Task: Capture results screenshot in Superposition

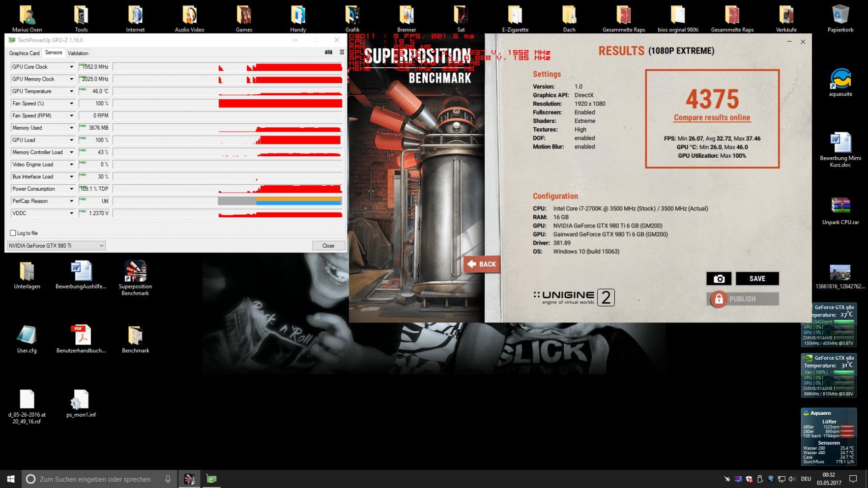Action: pos(719,279)
